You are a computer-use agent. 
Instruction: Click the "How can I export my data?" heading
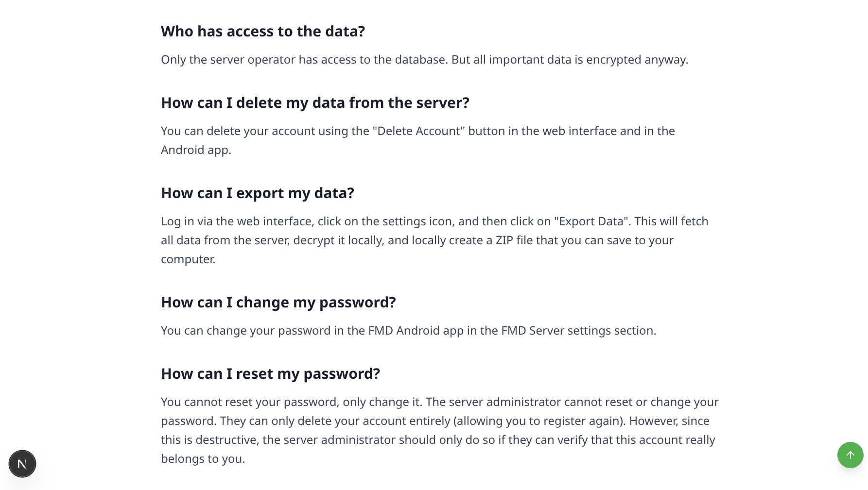coord(258,193)
